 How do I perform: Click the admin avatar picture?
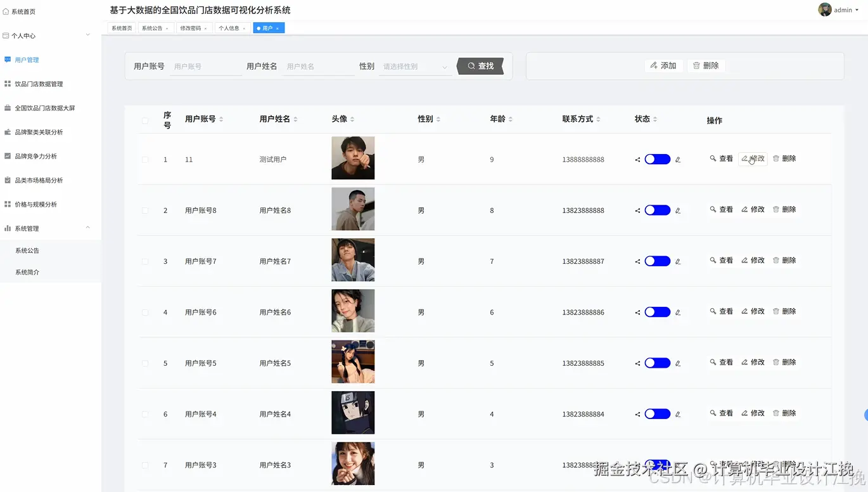point(825,10)
